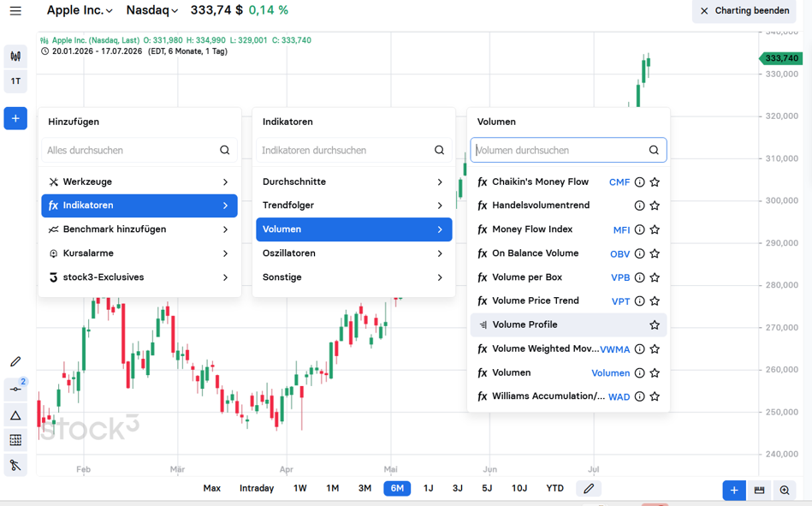Click search icon in Alles durchsuchen field
Screen dimensions: 812x506
click(225, 150)
